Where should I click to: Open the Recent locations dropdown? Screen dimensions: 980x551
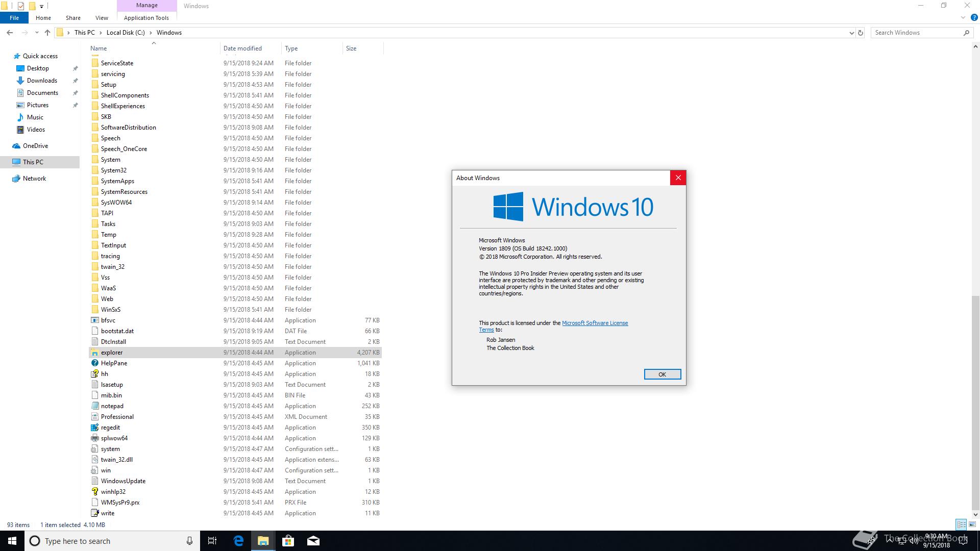37,33
